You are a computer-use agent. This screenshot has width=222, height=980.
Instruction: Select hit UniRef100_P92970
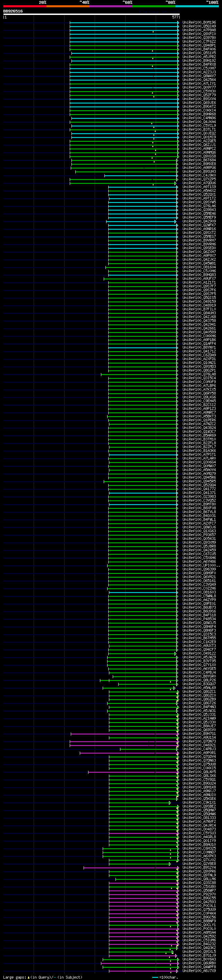[199, 894]
